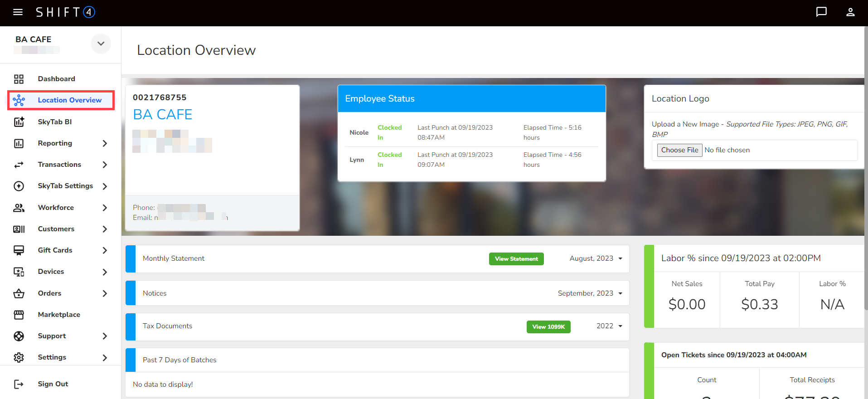Screen dimensions: 868x399
Task: Click the location ID 0021768755
Action: point(160,97)
